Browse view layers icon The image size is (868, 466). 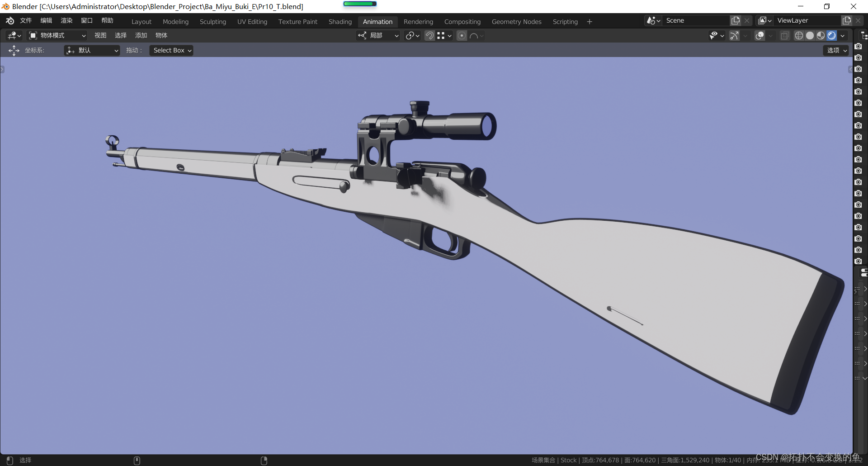[x=765, y=20]
